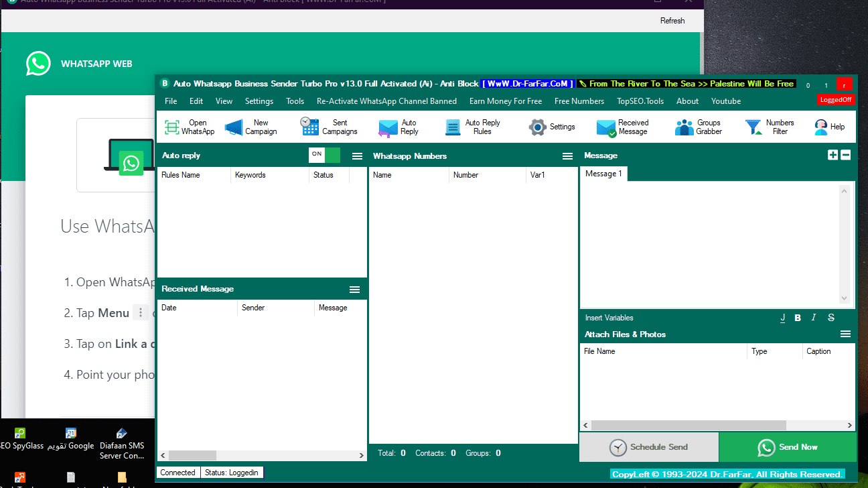Open the Numbers Filter funnel
868x488 pixels.
point(753,127)
